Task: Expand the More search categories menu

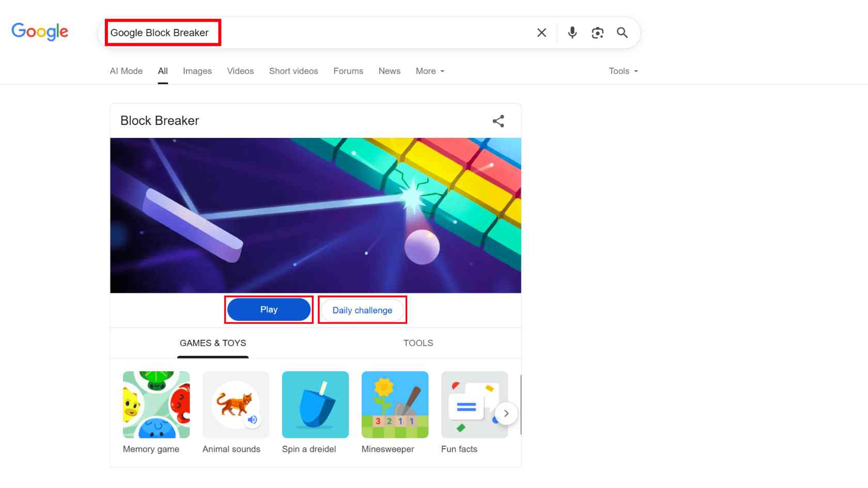Action: click(x=429, y=71)
